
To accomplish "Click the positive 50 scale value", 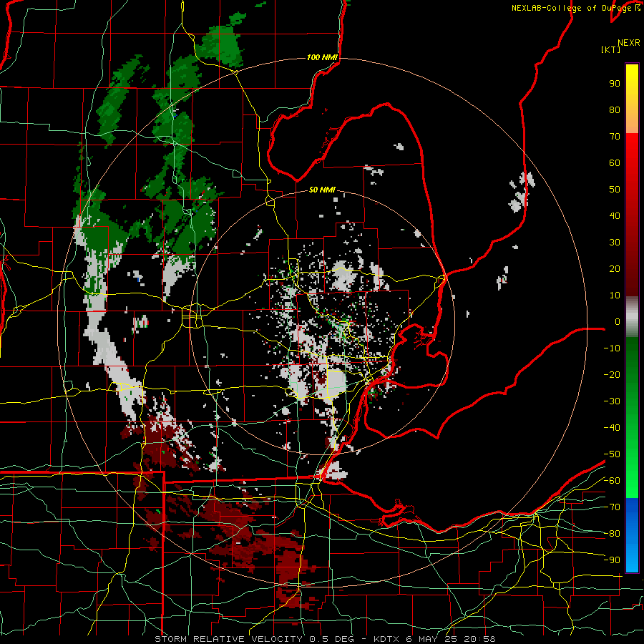I will click(x=615, y=190).
